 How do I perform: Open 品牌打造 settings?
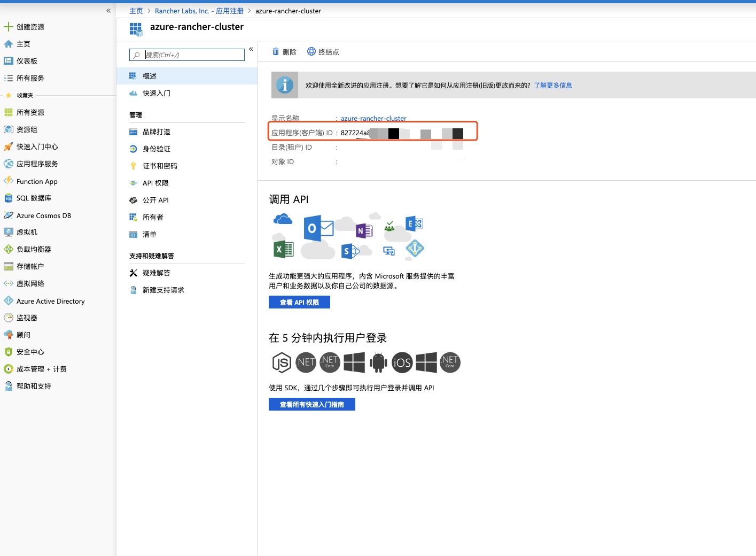(x=187, y=132)
